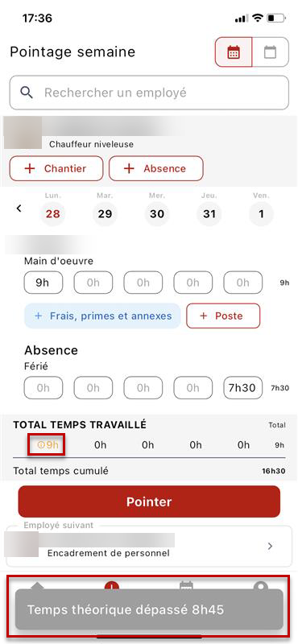Edit Monday's 9h Main d'oeuvre hours
The width and height of the screenshot is (298, 644).
[x=43, y=283]
